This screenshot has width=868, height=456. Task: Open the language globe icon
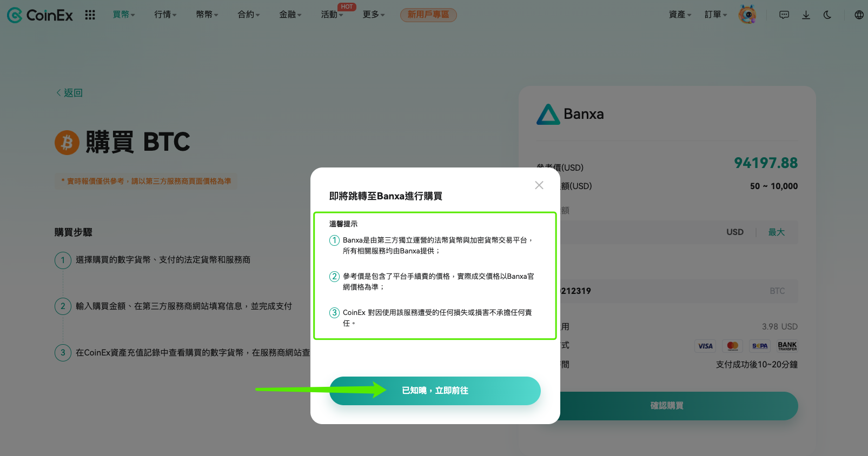pyautogui.click(x=859, y=15)
